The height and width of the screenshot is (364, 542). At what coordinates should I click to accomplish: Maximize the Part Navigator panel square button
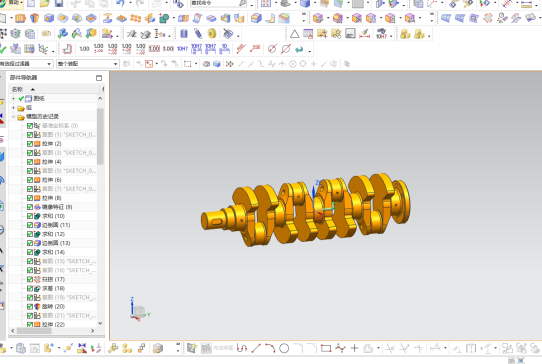click(x=99, y=78)
